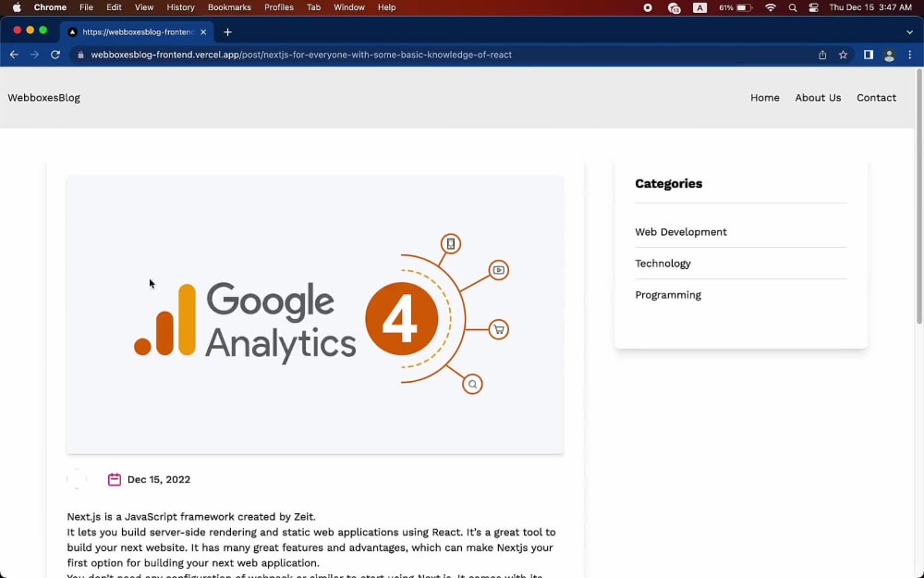Click the menu bar clock Thu Dec 15

coord(870,7)
